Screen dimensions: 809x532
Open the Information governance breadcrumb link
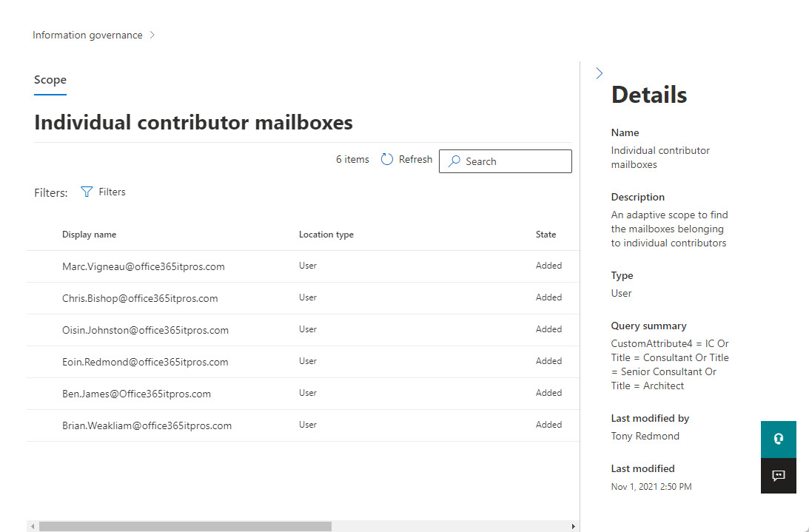tap(87, 34)
